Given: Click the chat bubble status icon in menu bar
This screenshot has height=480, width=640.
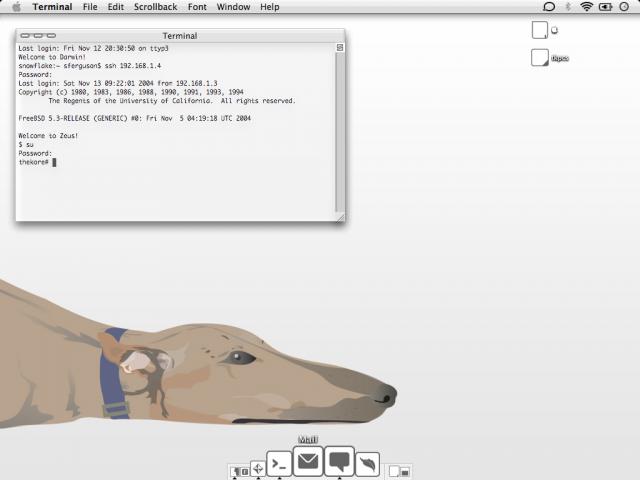Looking at the screenshot, I should pos(549,7).
